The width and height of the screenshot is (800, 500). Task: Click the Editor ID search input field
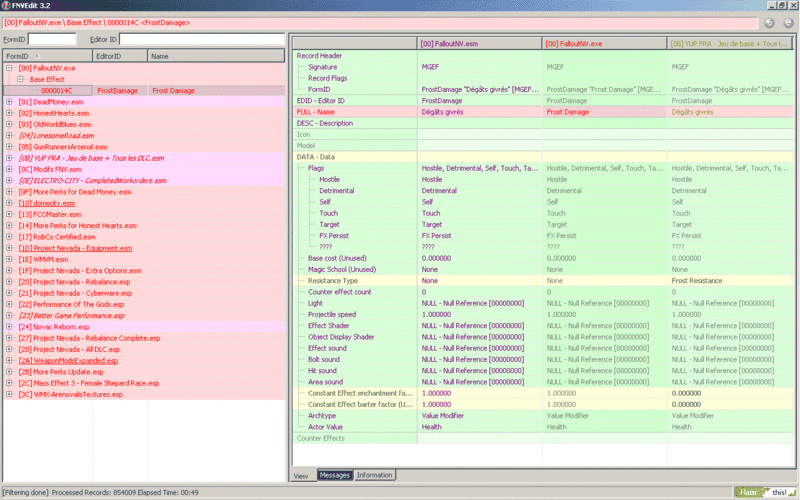pos(202,39)
